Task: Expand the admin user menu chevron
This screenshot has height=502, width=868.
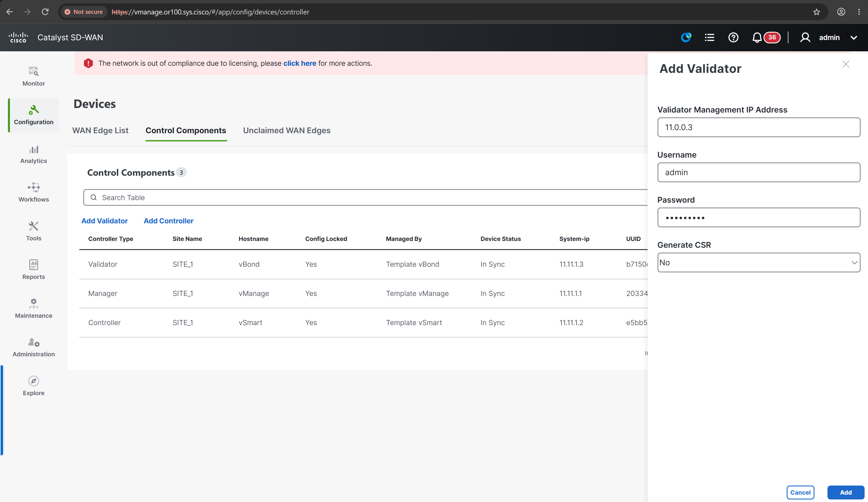Action: tap(854, 37)
